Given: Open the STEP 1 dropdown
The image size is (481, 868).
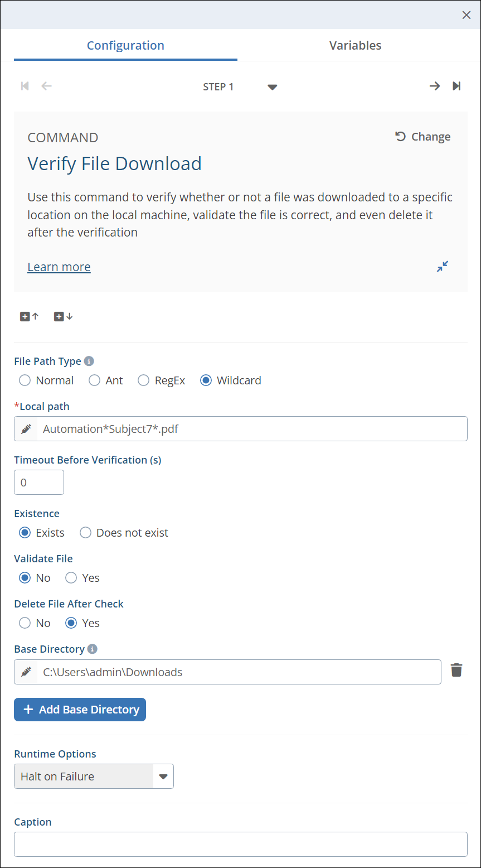Looking at the screenshot, I should coord(272,87).
